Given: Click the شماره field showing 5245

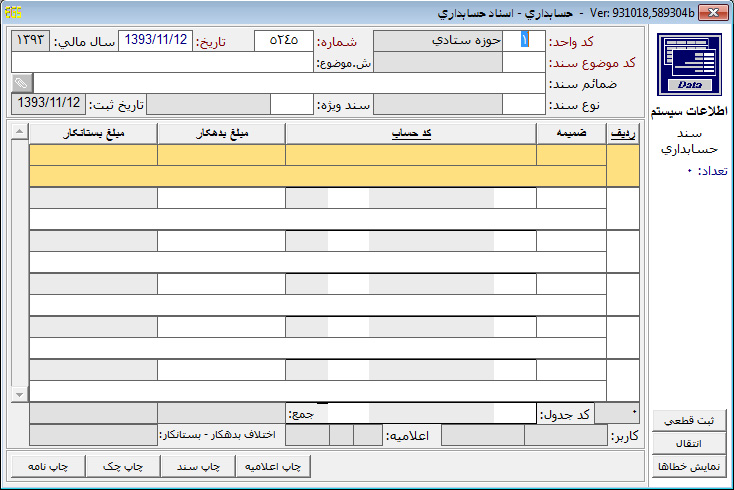Looking at the screenshot, I should (284, 41).
